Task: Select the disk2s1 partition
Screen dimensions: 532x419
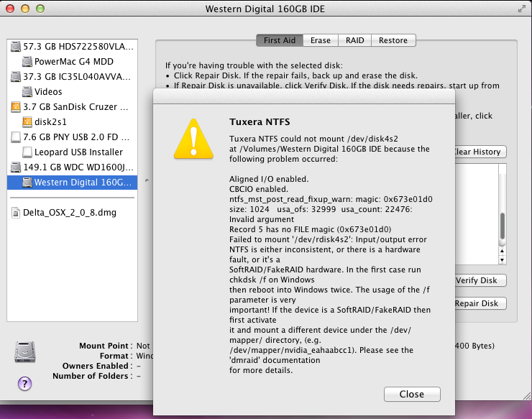Action: click(73, 121)
